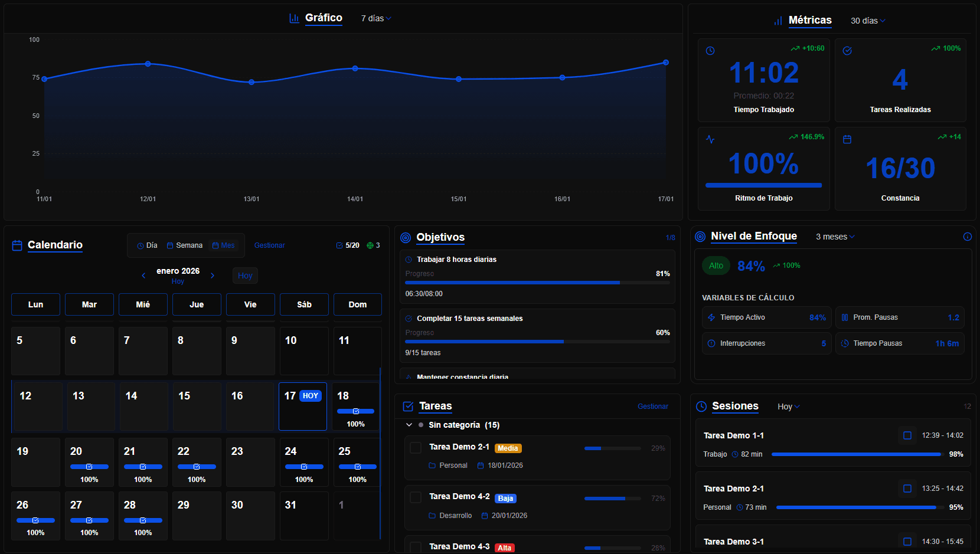
Task: Check the Tarea Demo 2-1 checkbox
Action: pyautogui.click(x=416, y=447)
